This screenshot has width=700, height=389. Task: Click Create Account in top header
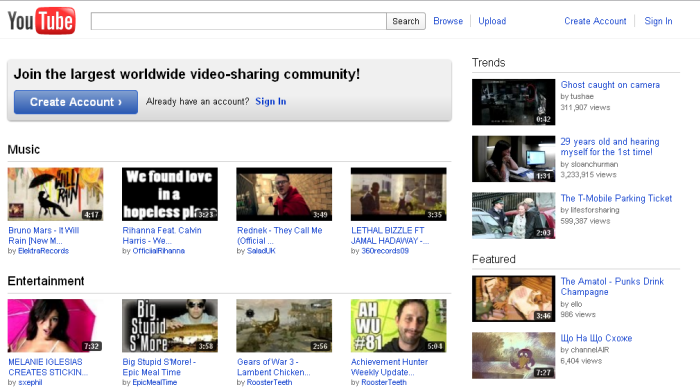coord(595,21)
